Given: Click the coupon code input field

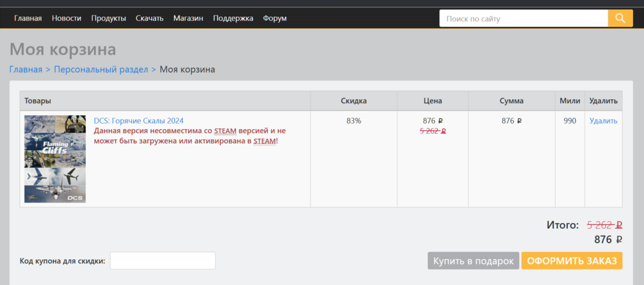Looking at the screenshot, I should pyautogui.click(x=163, y=261).
